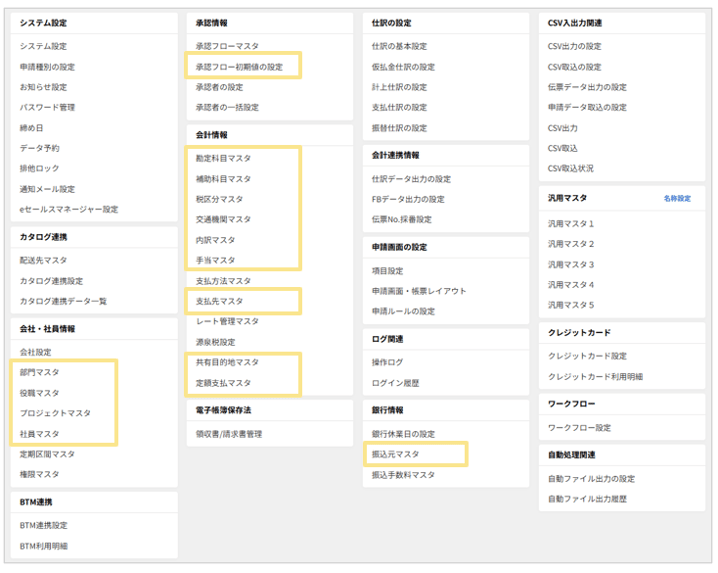Open CSV出力の設定
Screen dimensions: 718x573
click(575, 46)
